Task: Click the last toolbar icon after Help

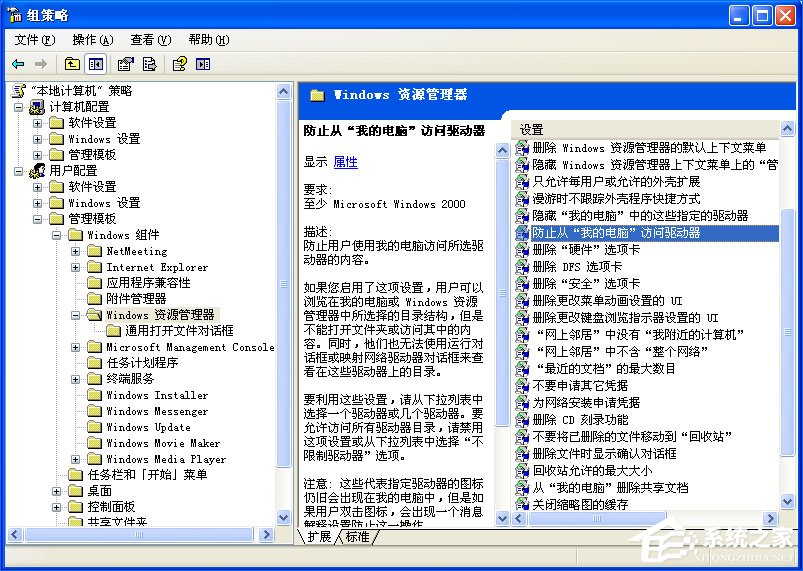Action: pos(203,64)
